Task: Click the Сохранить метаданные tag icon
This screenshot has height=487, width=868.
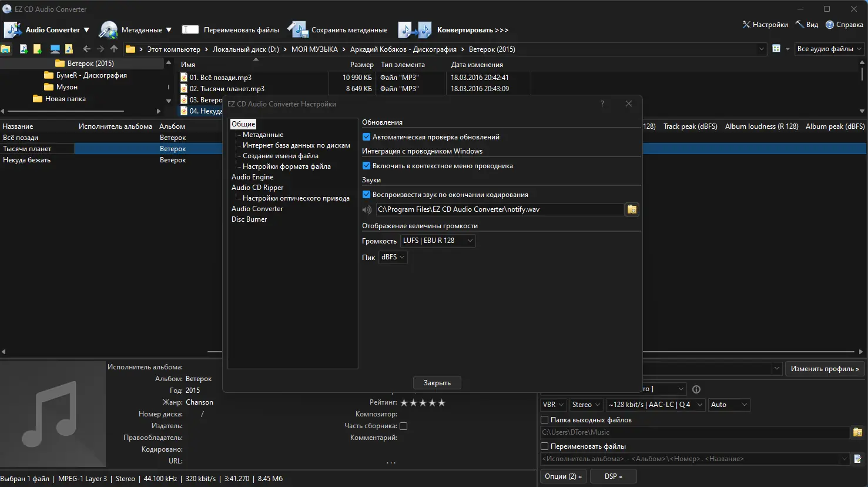Action: [x=297, y=29]
